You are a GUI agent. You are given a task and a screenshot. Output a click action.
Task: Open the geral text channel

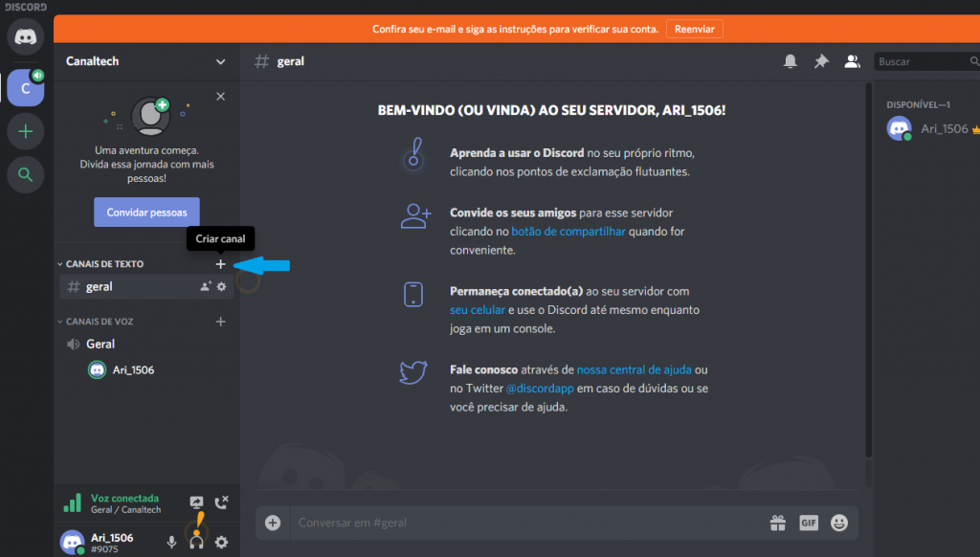coord(146,286)
